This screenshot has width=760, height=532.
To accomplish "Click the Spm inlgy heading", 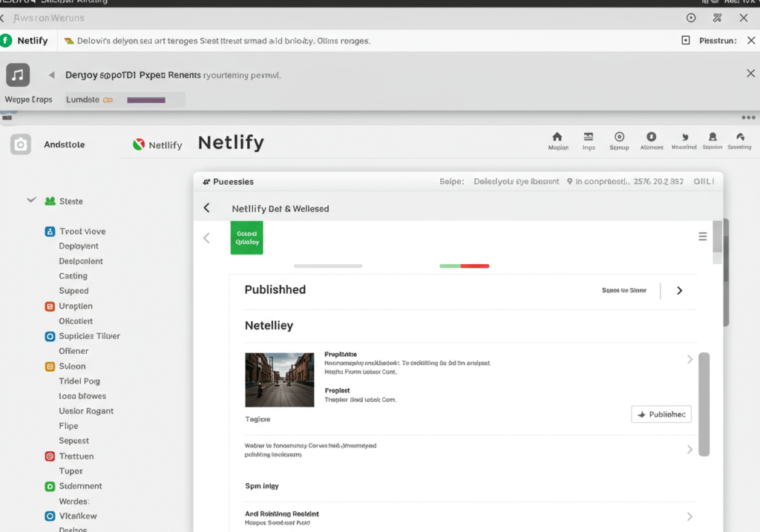I will point(262,486).
